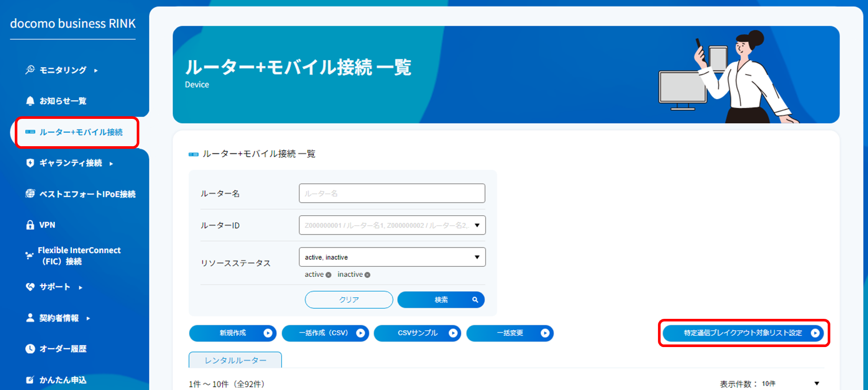This screenshot has width=868, height=390.
Task: Focus the ルーター名 input field
Action: (392, 193)
